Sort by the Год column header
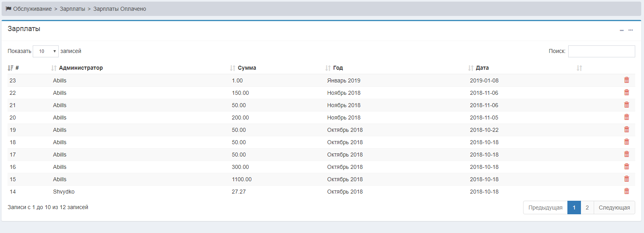Image resolution: width=644 pixels, height=233 pixels. 338,68
